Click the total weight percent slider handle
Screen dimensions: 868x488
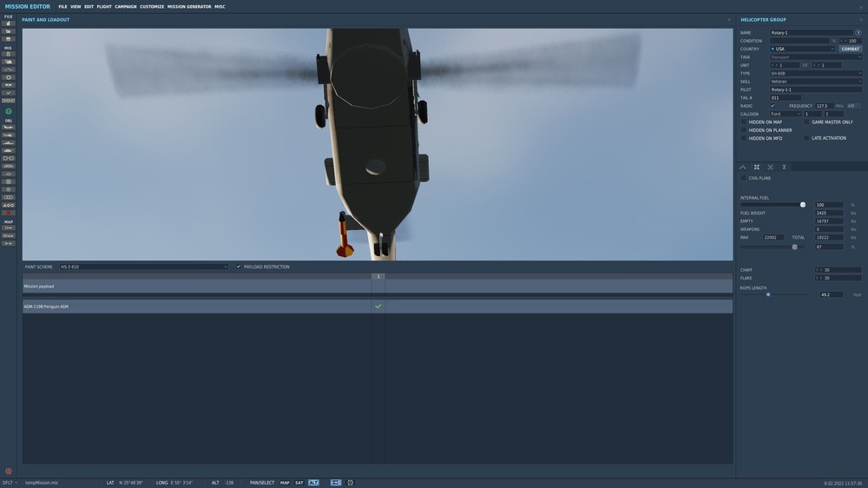795,247
